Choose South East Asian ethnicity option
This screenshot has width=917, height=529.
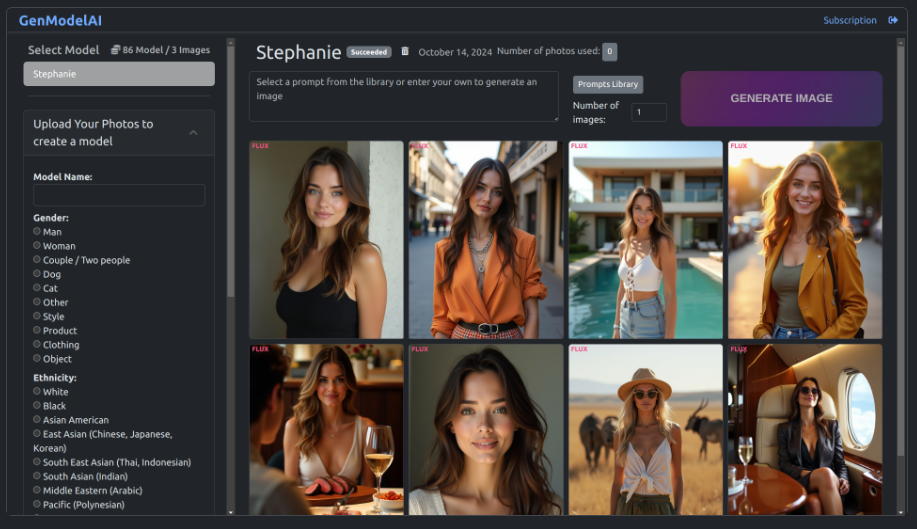pos(37,462)
